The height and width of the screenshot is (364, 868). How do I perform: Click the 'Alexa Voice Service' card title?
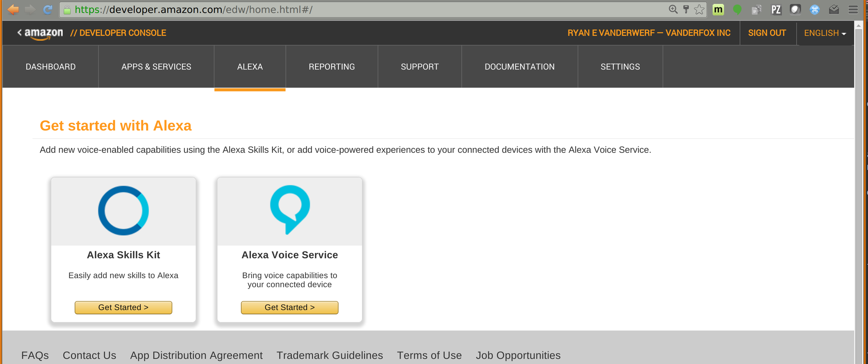pyautogui.click(x=290, y=255)
